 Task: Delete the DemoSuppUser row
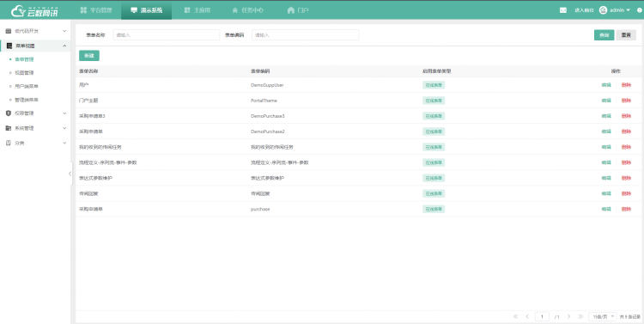tap(626, 85)
